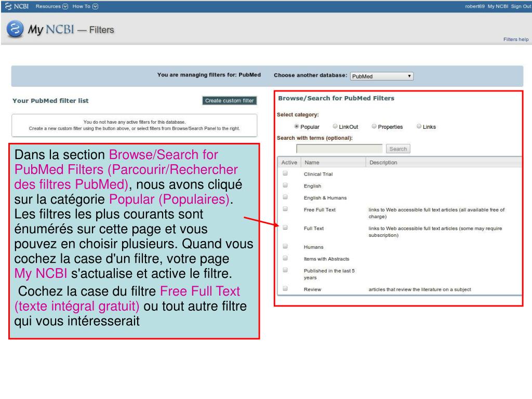Click the Full Text filter name

point(314,229)
